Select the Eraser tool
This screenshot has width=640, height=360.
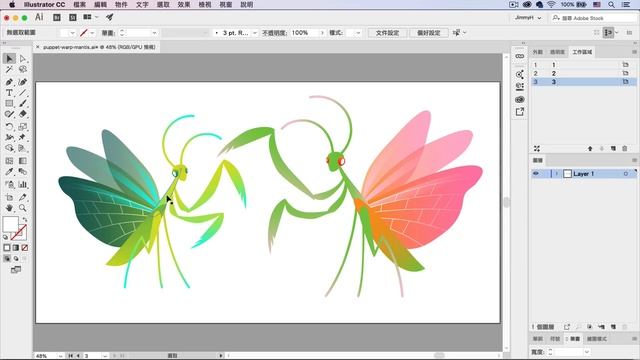pos(23,114)
